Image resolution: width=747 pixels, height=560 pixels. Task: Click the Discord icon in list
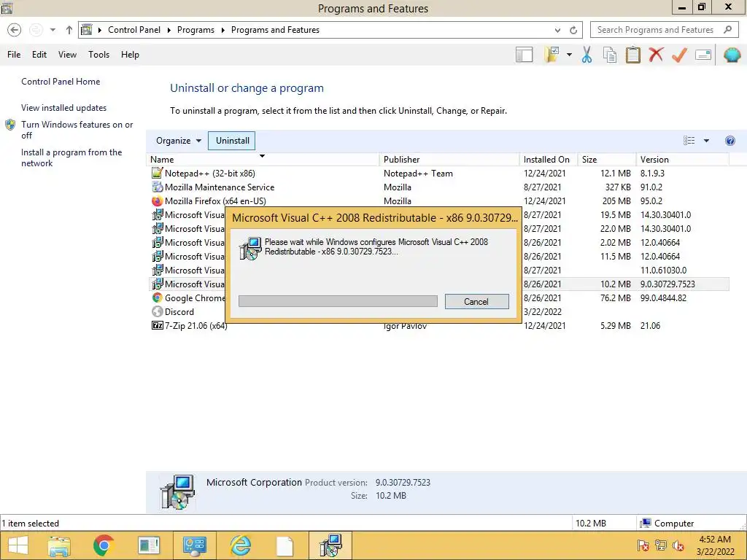158,311
